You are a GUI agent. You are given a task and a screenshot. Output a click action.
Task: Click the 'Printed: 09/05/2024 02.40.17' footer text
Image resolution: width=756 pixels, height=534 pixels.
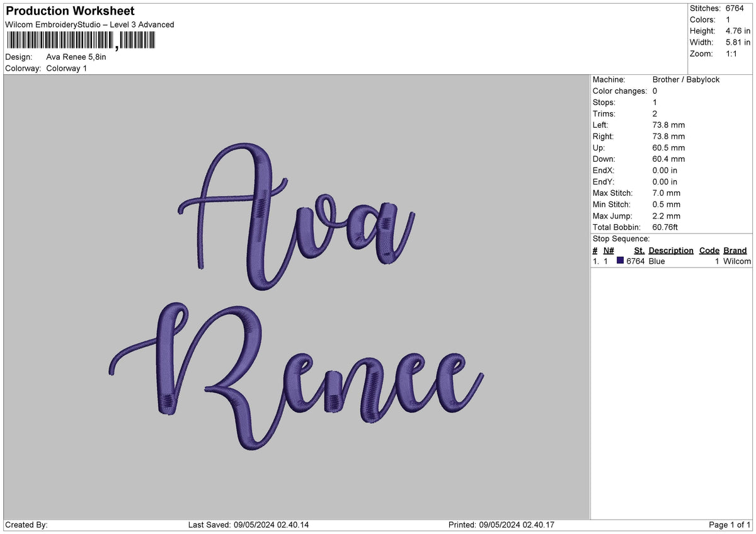(x=501, y=525)
